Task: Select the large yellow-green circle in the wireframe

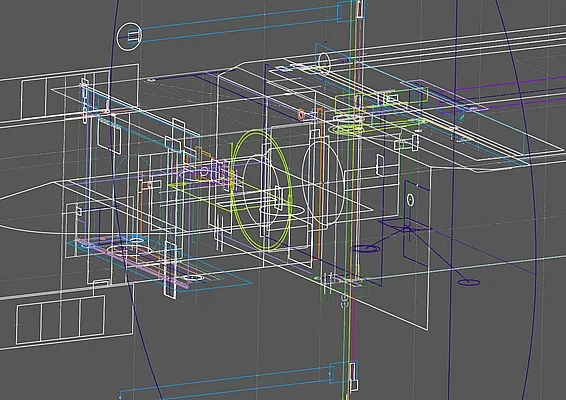Action: (261, 191)
